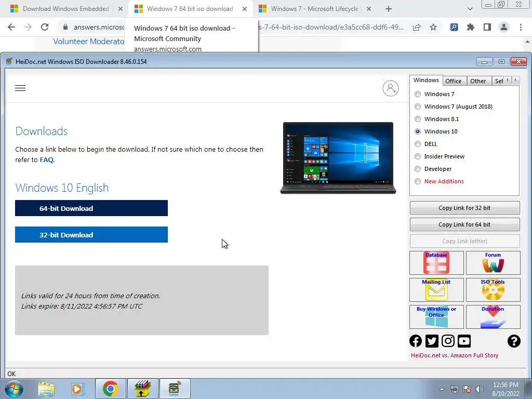The width and height of the screenshot is (532, 399).
Task: Select the New Additions radio button
Action: [x=418, y=181]
